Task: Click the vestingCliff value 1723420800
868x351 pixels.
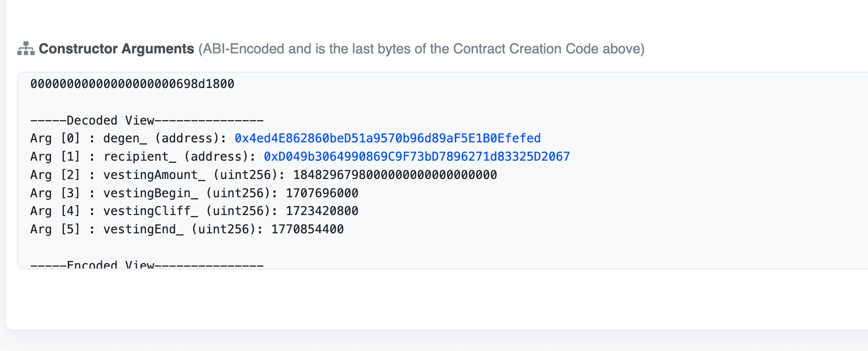Action: (322, 211)
